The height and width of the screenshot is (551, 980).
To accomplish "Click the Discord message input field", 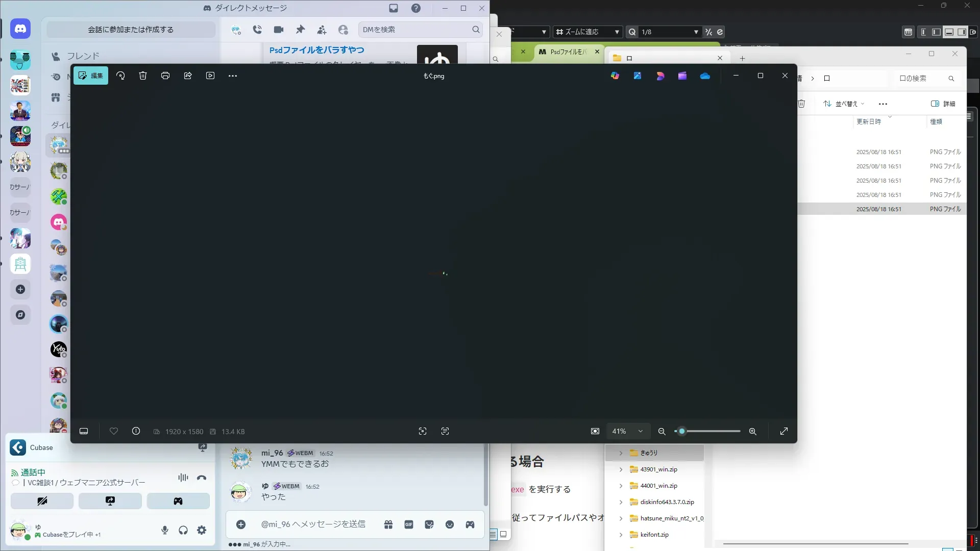I will pyautogui.click(x=313, y=524).
